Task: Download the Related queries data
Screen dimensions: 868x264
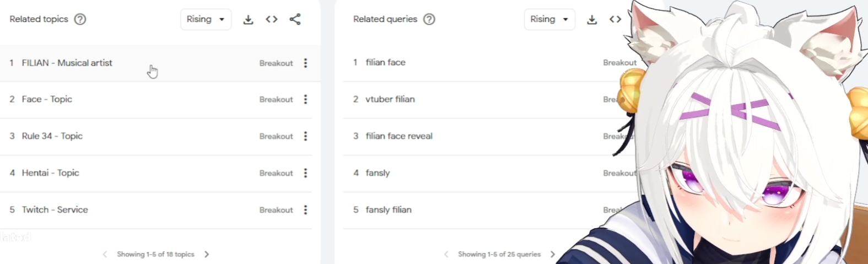Action: [x=592, y=19]
